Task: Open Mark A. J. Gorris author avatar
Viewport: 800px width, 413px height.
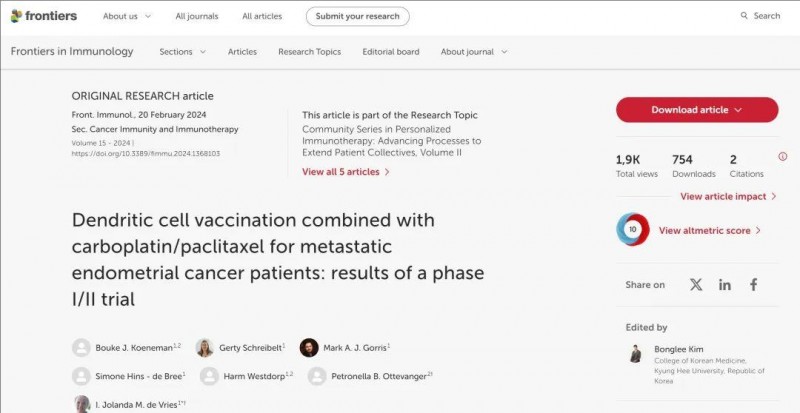Action: tap(309, 348)
